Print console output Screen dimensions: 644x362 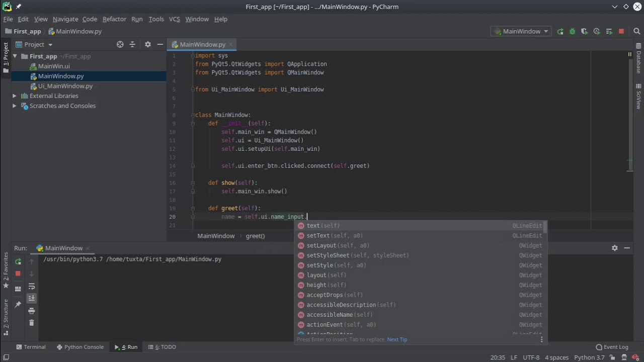pos(31,311)
